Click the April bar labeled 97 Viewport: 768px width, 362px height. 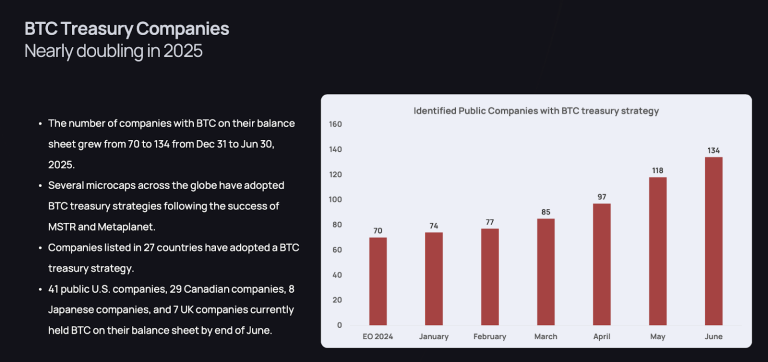tap(602, 265)
